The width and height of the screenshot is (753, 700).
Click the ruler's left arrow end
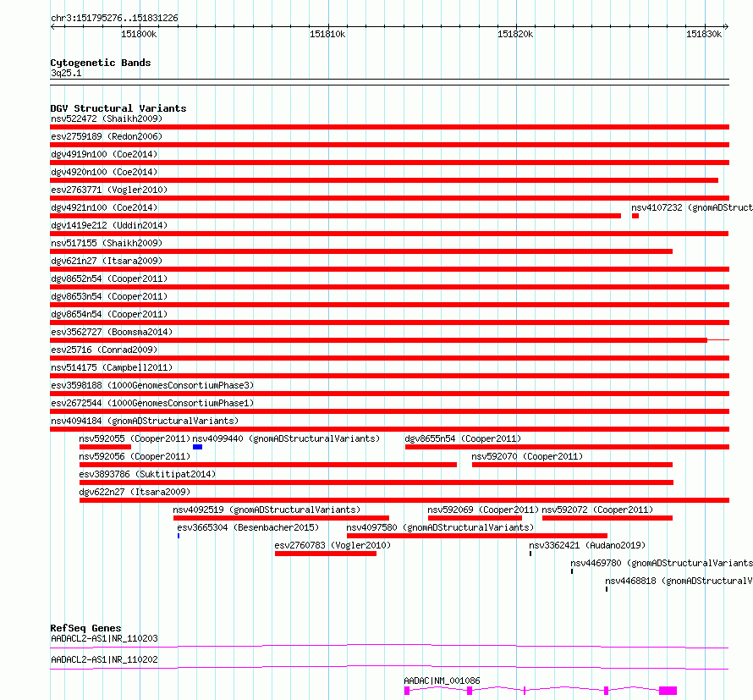point(52,26)
